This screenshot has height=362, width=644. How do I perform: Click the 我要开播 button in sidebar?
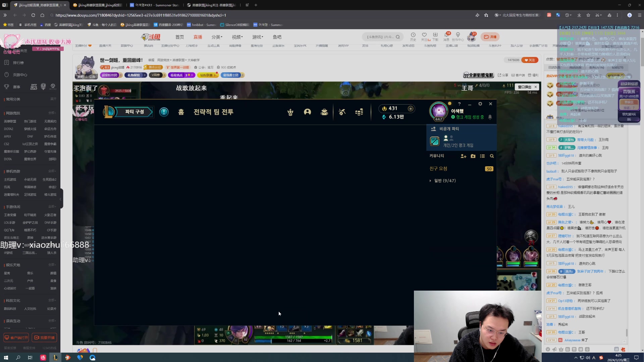[44, 338]
